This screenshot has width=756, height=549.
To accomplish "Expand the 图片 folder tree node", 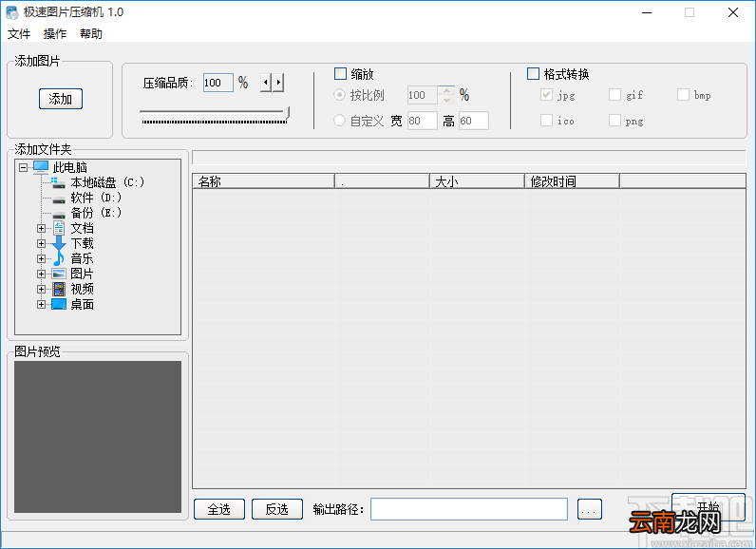I will click(42, 274).
